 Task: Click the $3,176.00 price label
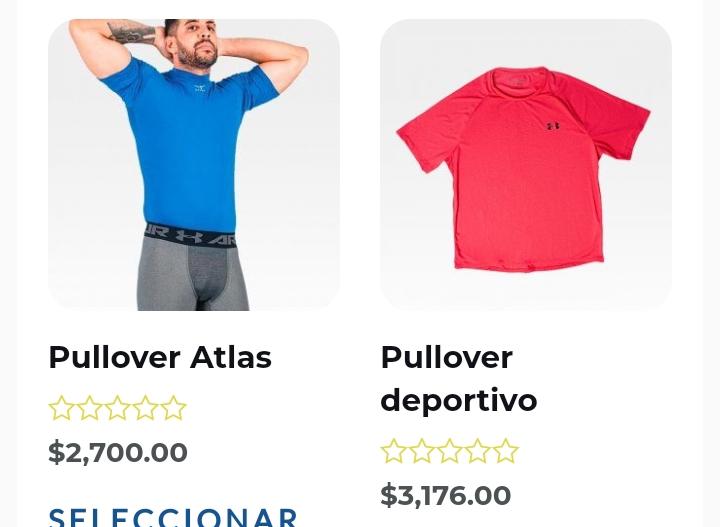pyautogui.click(x=446, y=495)
